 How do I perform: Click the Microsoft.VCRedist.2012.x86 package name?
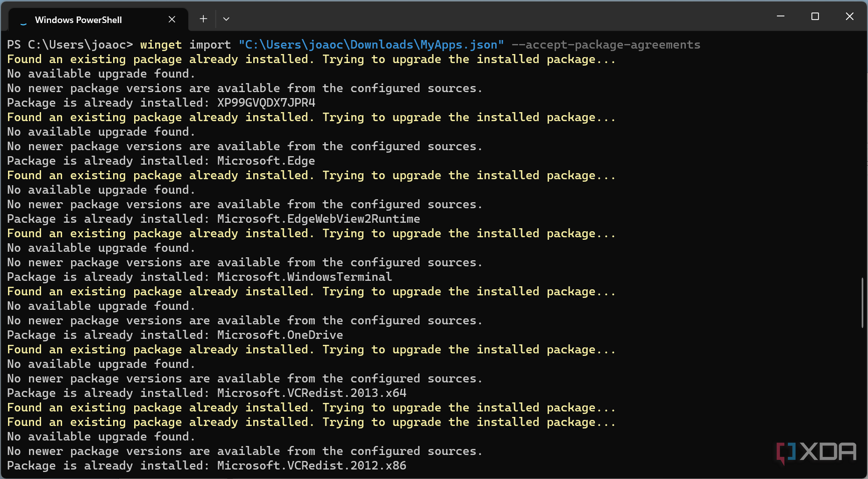click(x=312, y=465)
